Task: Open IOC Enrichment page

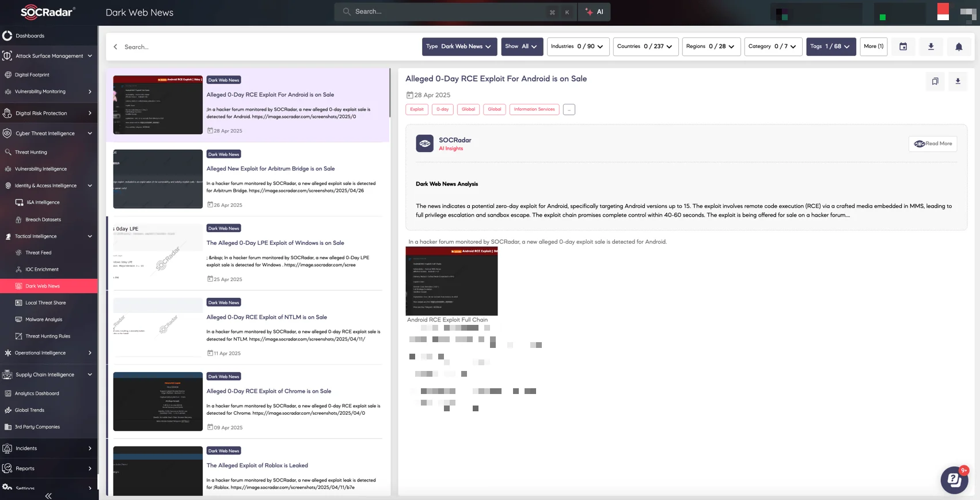Action: (42, 270)
